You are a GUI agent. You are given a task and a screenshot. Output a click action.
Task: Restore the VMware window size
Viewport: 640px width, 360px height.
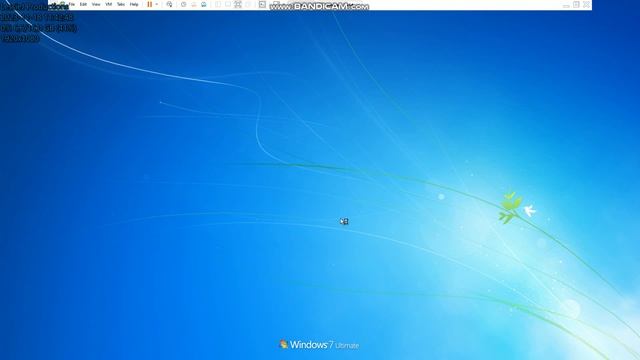(x=576, y=4)
